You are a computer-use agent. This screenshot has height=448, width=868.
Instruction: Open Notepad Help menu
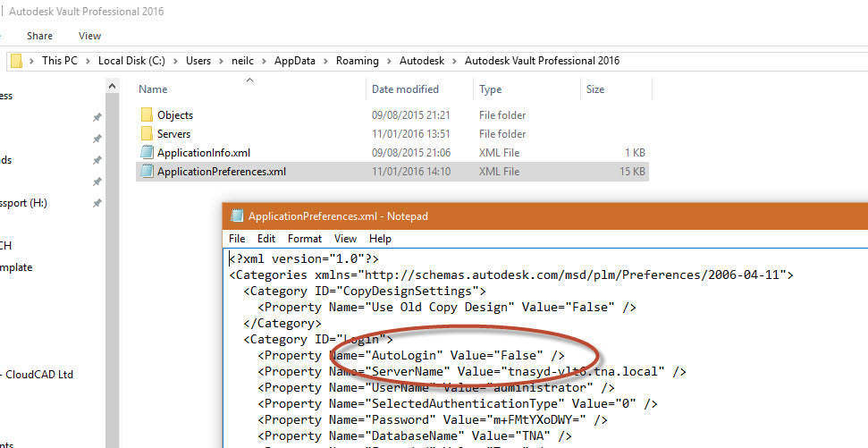(x=380, y=239)
